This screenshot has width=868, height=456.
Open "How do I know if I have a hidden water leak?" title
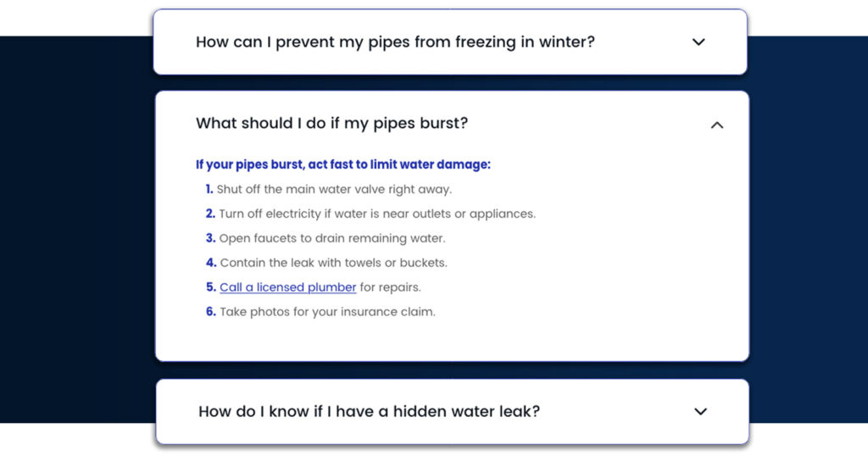369,412
